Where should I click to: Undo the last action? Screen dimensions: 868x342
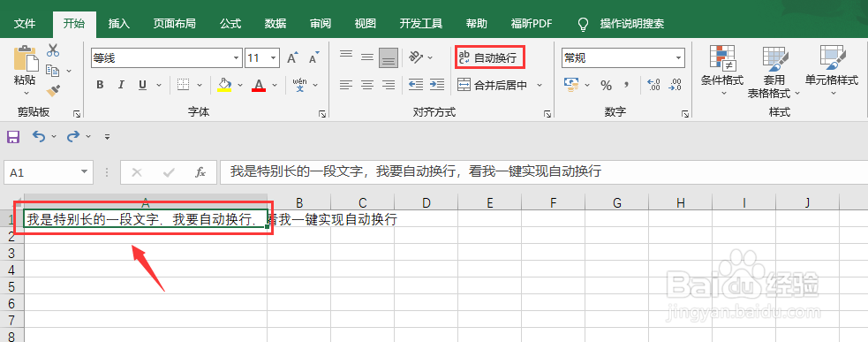click(39, 136)
